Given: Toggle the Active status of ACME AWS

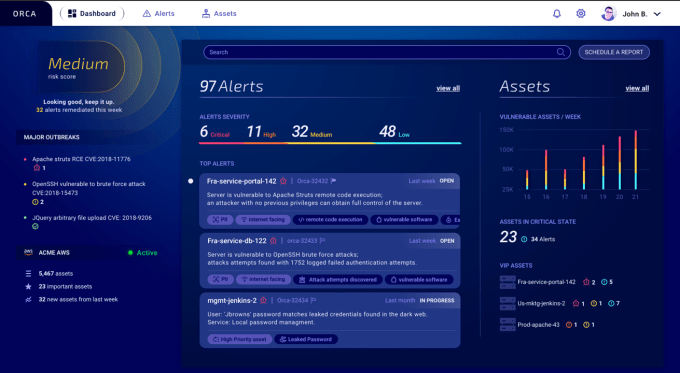Looking at the screenshot, I should point(143,253).
